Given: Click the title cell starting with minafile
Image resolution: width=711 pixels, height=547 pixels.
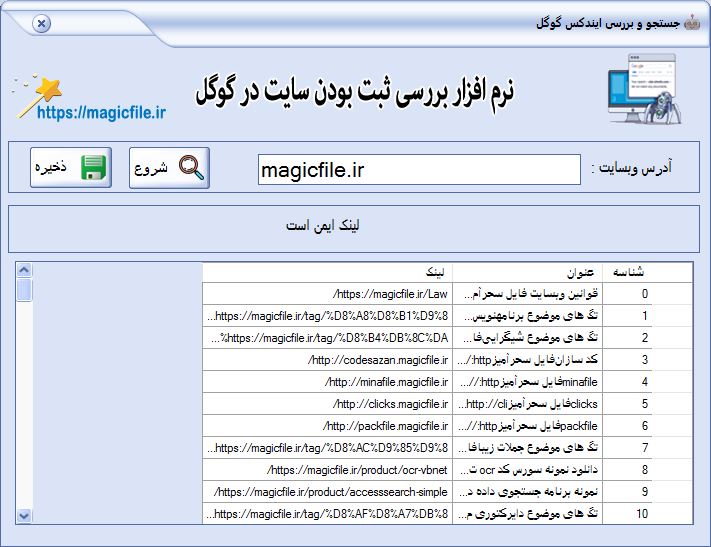Looking at the screenshot, I should pos(527,382).
